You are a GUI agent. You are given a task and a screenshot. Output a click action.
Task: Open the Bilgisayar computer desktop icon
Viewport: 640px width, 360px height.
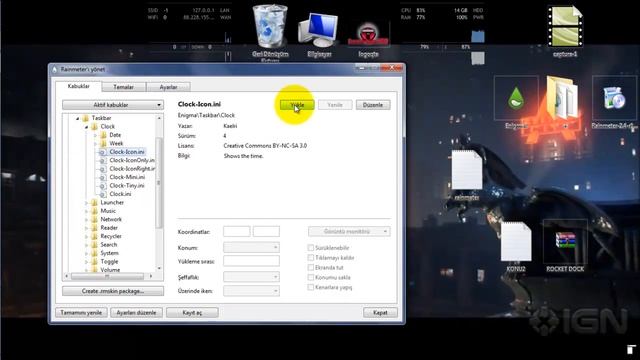319,29
